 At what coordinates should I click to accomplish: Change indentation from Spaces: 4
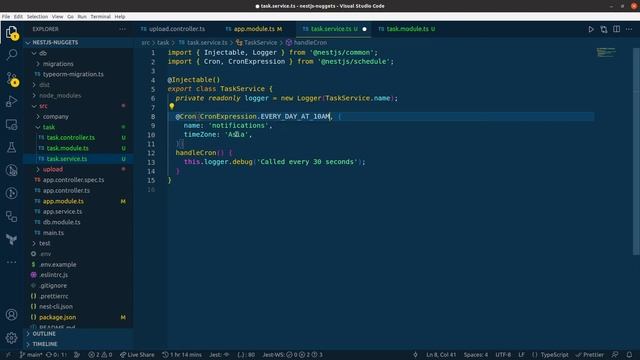(x=476, y=355)
